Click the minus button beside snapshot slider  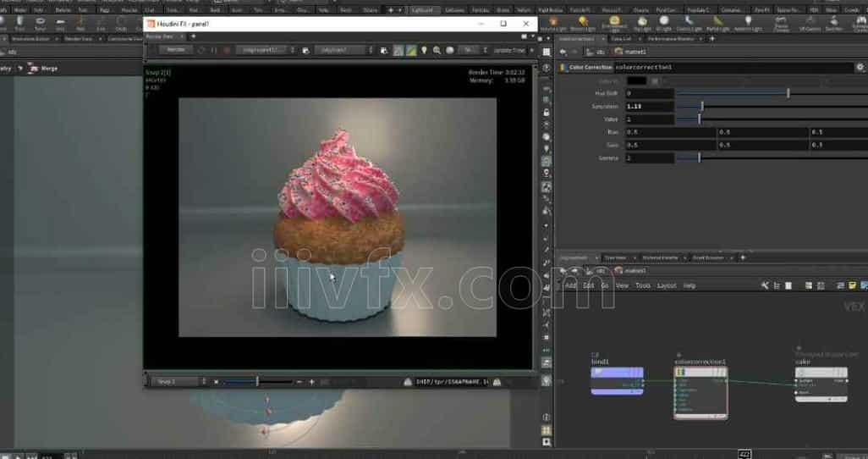(299, 381)
